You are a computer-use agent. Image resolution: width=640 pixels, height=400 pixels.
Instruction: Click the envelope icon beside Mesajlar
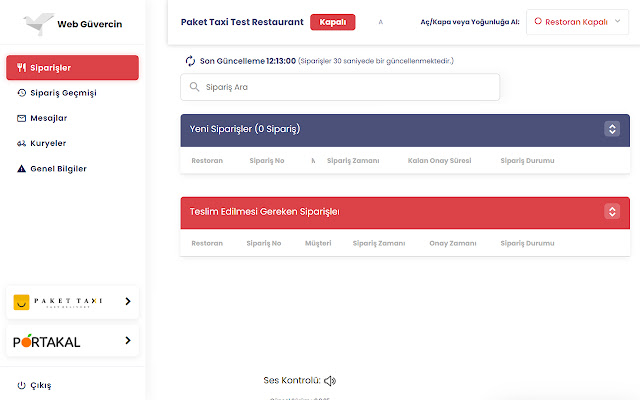pyautogui.click(x=21, y=118)
